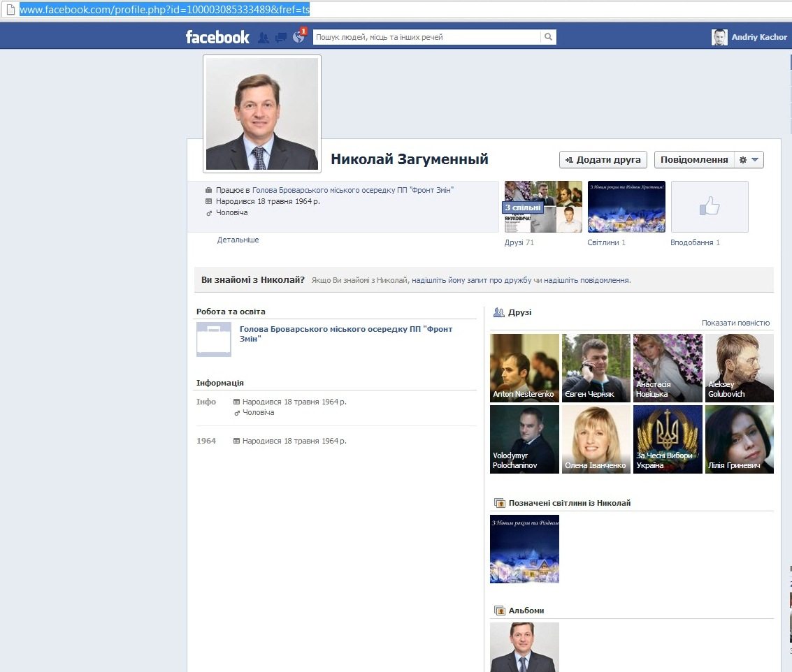
Task: Click the Повідомлення button
Action: 695,159
